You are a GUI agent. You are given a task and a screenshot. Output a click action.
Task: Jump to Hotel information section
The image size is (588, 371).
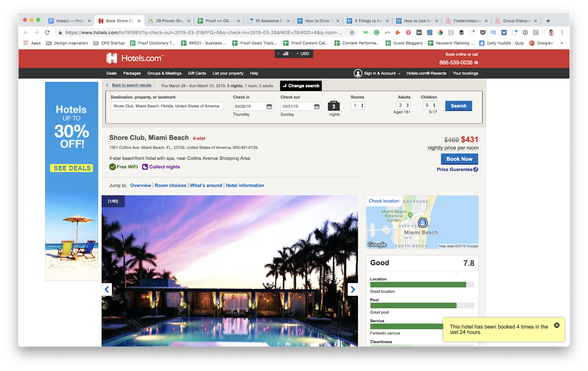pyautogui.click(x=245, y=185)
